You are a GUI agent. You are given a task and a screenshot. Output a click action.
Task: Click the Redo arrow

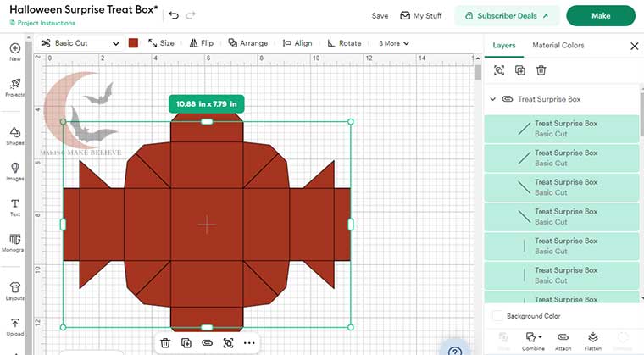click(x=191, y=15)
